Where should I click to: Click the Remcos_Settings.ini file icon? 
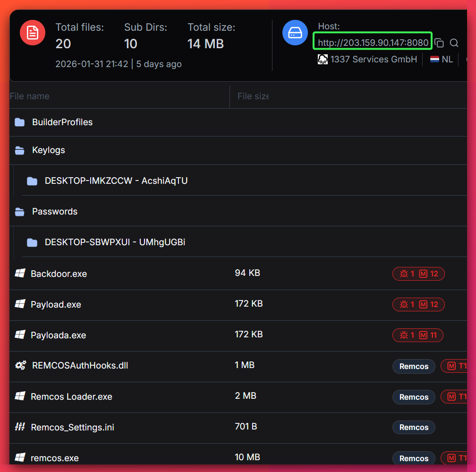[20, 427]
